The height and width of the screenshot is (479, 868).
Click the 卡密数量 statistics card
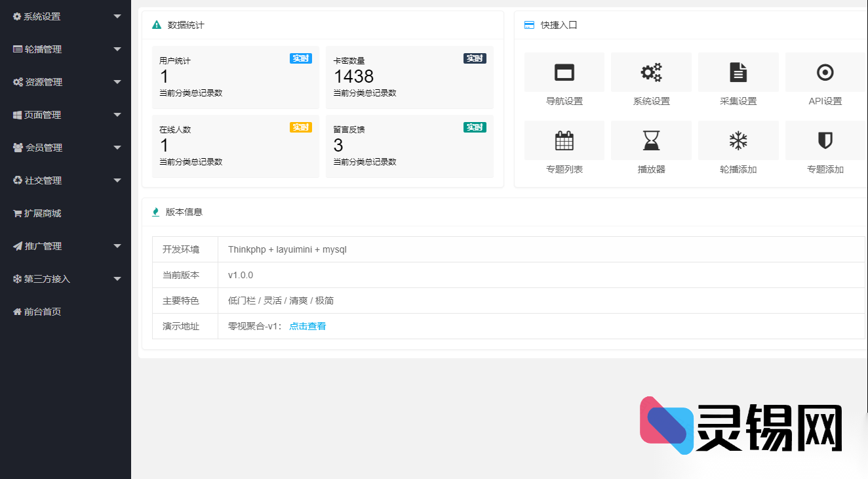[409, 77]
